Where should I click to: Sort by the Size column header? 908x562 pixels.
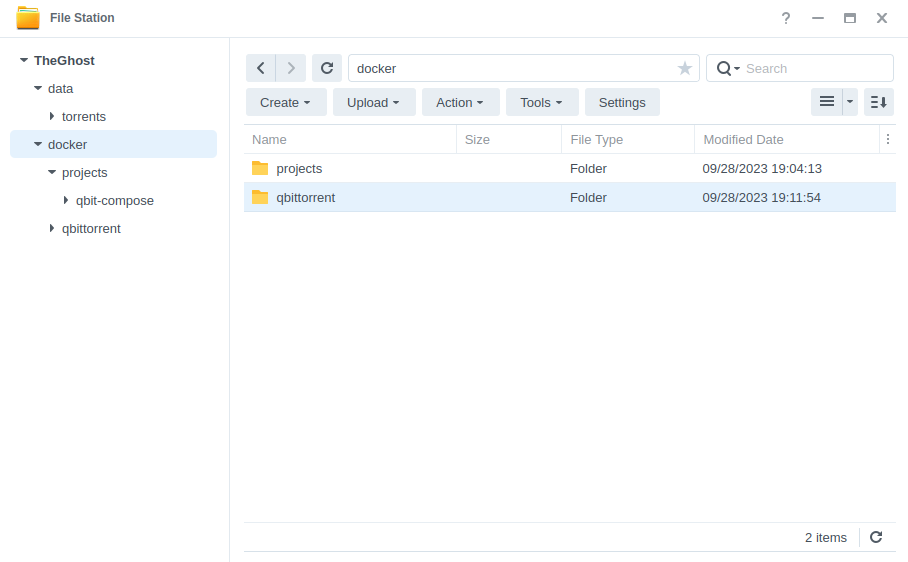pyautogui.click(x=509, y=139)
